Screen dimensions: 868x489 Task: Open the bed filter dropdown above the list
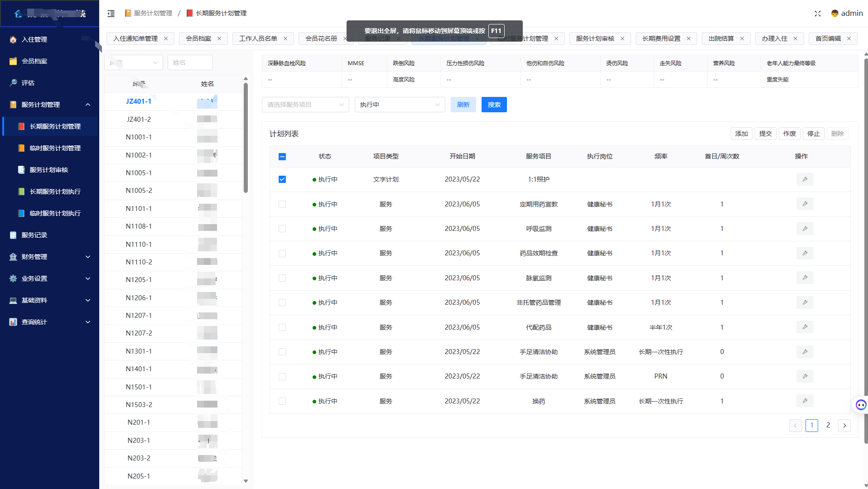(134, 62)
